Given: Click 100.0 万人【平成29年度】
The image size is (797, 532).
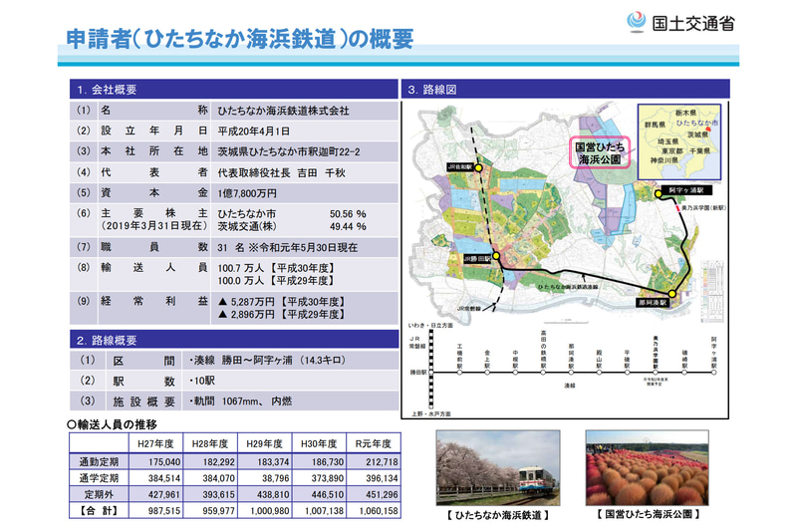Looking at the screenshot, I should point(276,281).
